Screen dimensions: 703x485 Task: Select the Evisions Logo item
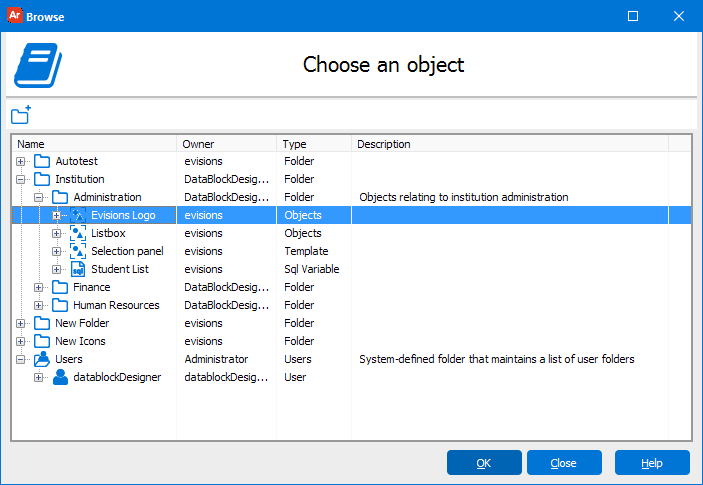123,215
